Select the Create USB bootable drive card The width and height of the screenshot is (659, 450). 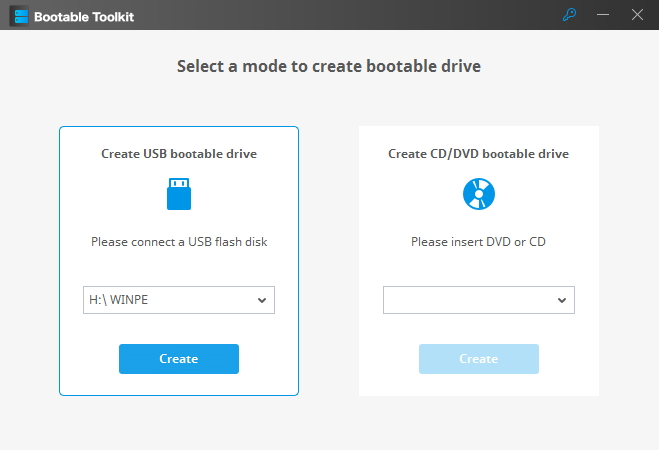179,261
